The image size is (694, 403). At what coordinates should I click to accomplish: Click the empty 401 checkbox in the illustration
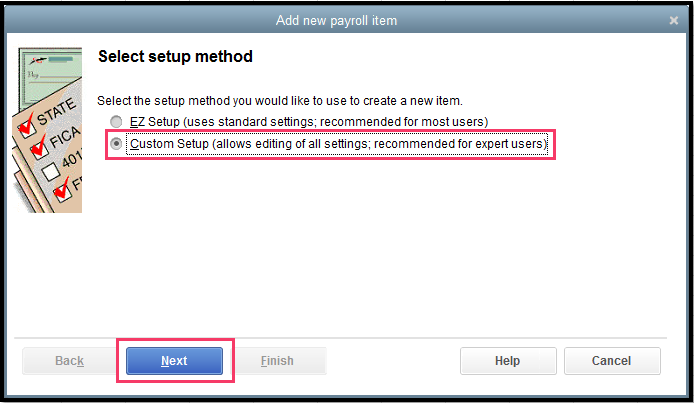[x=47, y=172]
